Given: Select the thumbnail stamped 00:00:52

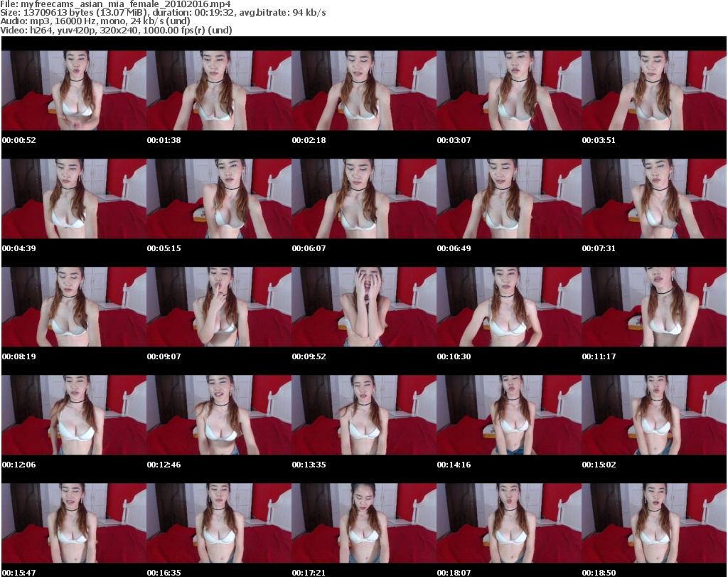Looking at the screenshot, I should (x=74, y=90).
